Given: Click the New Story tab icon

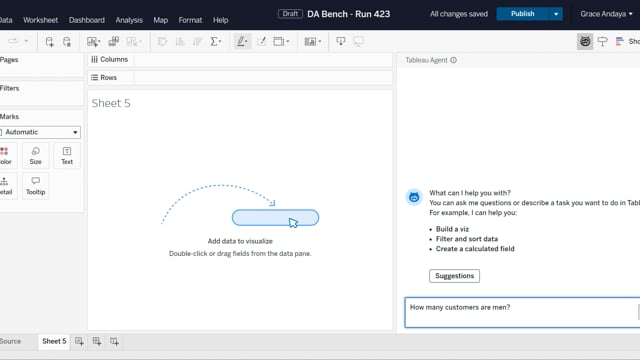Looking at the screenshot, I should click(114, 341).
